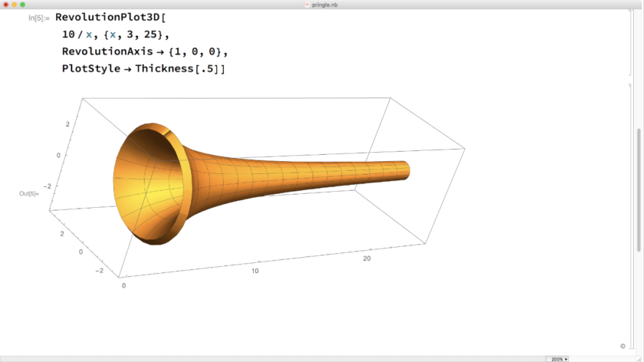The image size is (644, 362).
Task: Click the 10/x function expression
Action: (77, 35)
